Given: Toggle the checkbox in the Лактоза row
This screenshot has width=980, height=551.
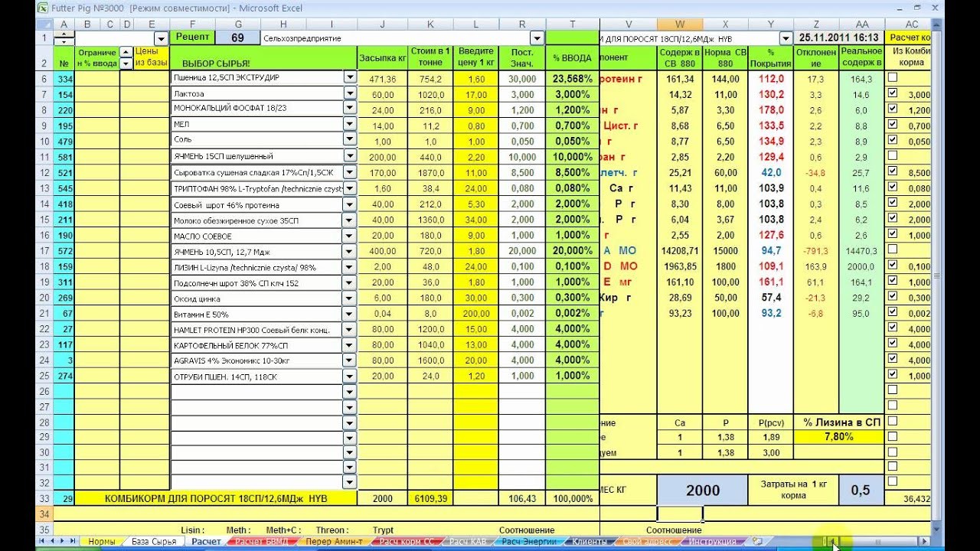Looking at the screenshot, I should tap(893, 93).
